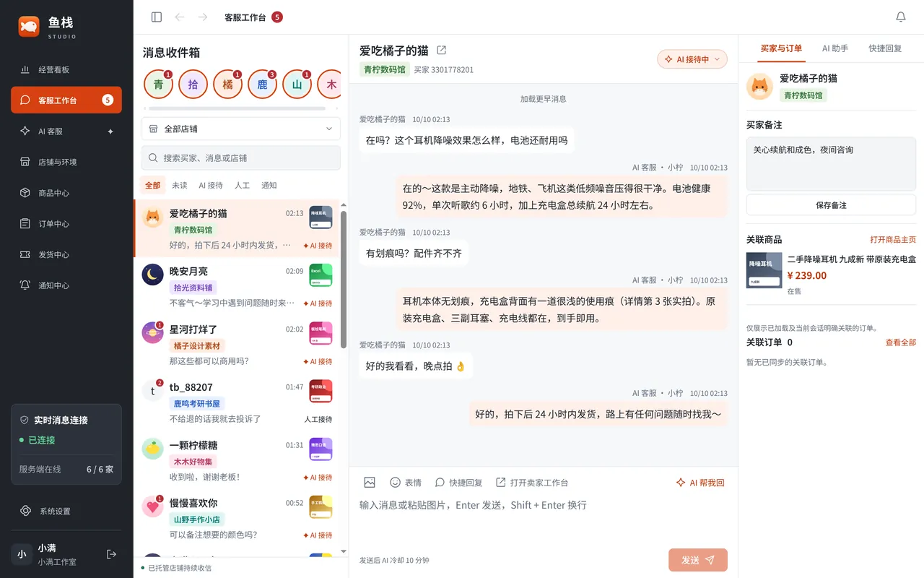Expand the 全部店铺 dropdown
The height and width of the screenshot is (578, 924).
coord(241,129)
